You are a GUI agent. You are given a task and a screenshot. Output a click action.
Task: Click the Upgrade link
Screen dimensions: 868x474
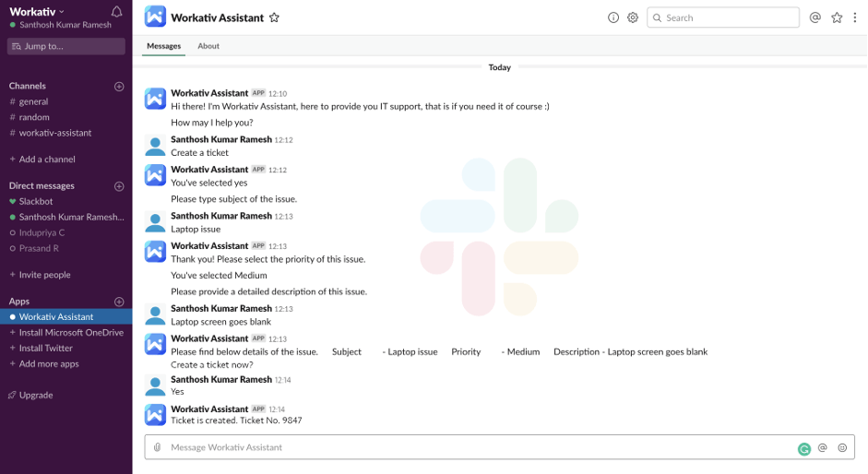(36, 396)
